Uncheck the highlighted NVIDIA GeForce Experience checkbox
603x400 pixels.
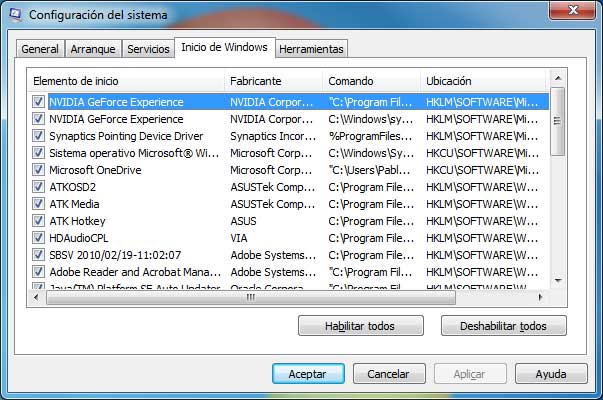[38, 102]
